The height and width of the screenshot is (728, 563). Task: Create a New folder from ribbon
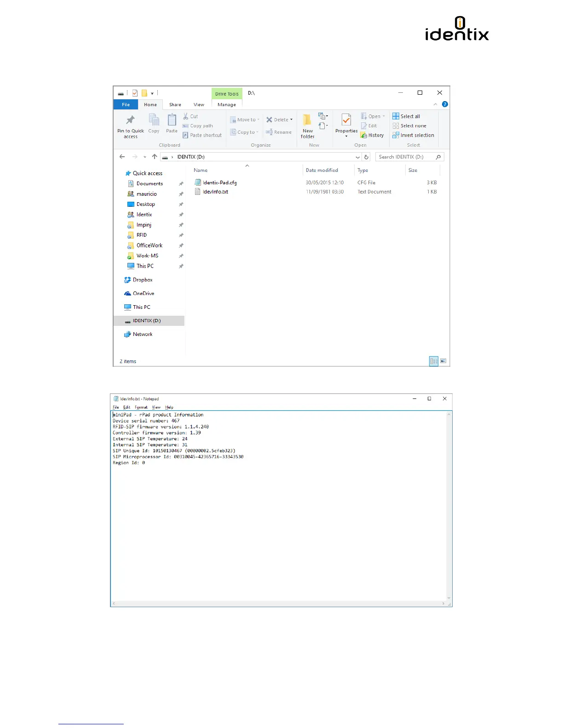tap(308, 126)
